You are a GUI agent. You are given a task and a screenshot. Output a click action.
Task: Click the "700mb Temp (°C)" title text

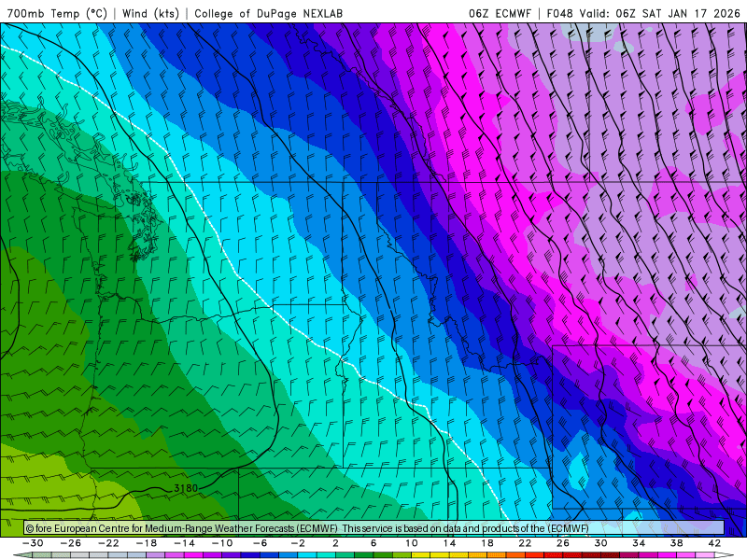pyautogui.click(x=57, y=13)
